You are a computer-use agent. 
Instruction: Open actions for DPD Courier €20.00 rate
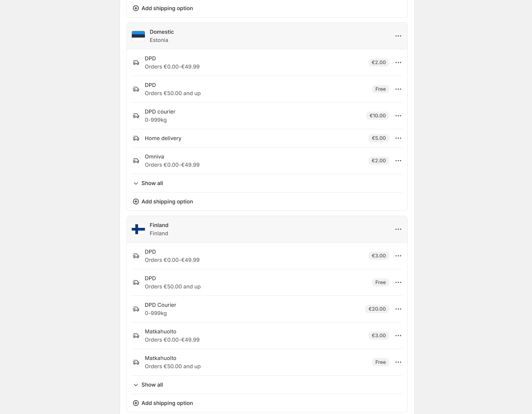coord(398,309)
